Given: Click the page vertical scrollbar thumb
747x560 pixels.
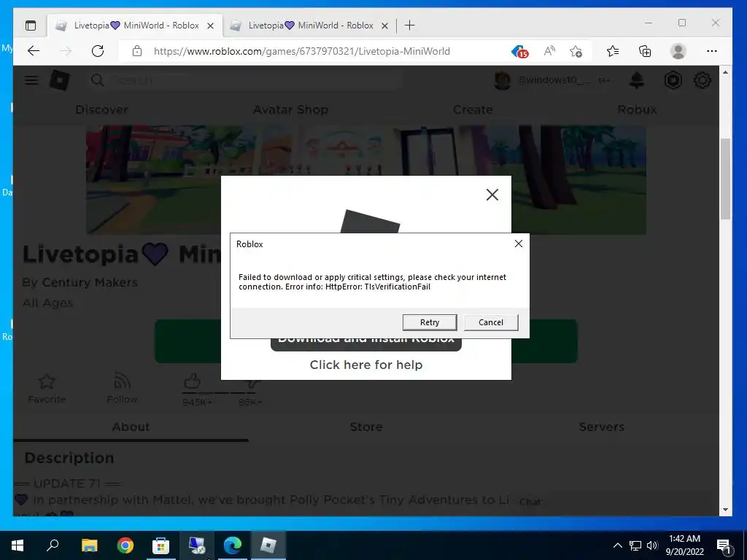Looking at the screenshot, I should [x=725, y=179].
